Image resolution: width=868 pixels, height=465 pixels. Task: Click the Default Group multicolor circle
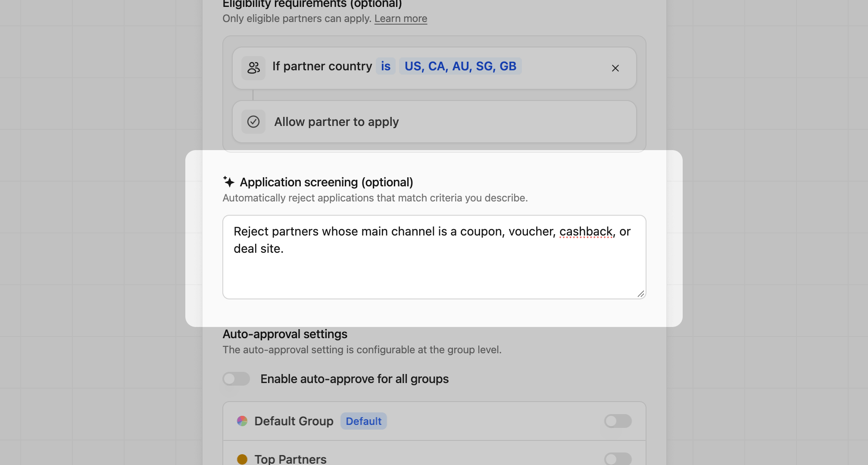[x=242, y=421]
